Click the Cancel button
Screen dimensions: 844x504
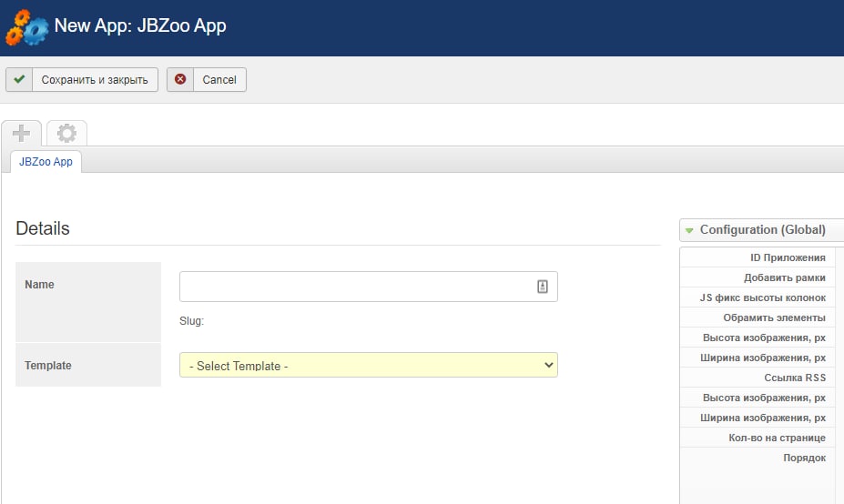tap(207, 80)
